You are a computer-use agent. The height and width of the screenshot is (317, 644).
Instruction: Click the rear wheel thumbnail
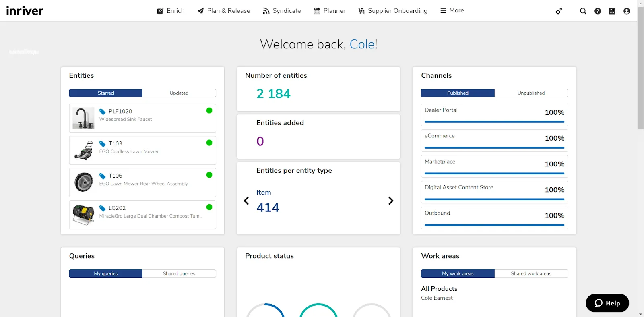pos(83,182)
